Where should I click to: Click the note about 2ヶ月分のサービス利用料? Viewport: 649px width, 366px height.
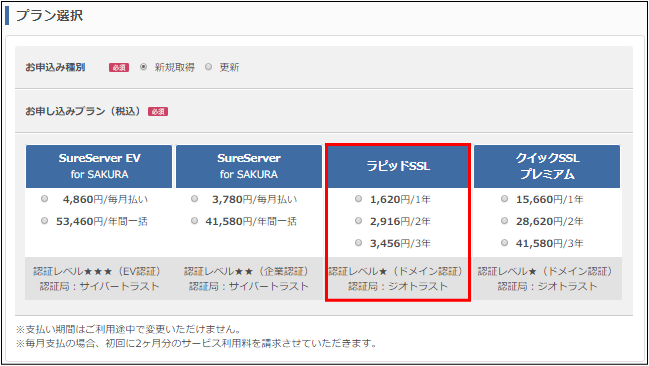pos(197,343)
